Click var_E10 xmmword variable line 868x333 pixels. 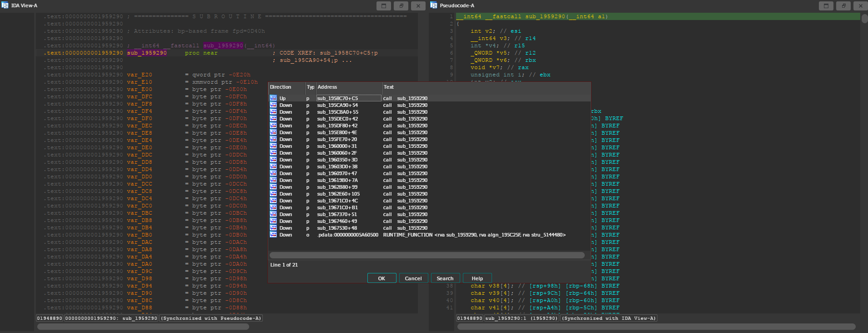click(192, 82)
